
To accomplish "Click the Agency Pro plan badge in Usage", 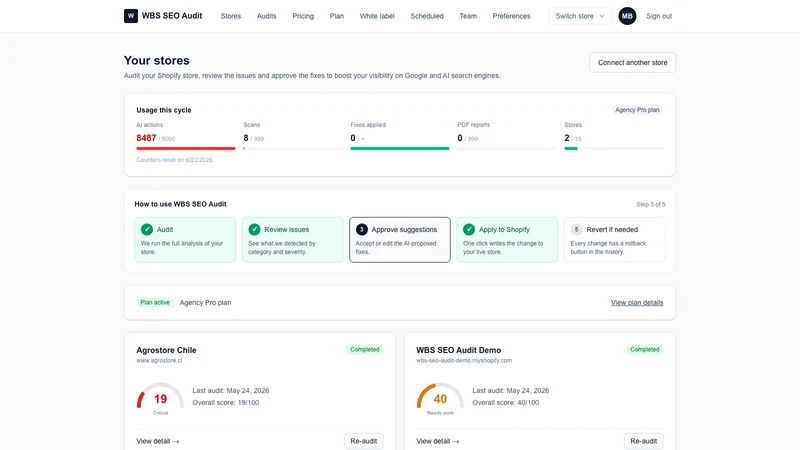I will (637, 110).
